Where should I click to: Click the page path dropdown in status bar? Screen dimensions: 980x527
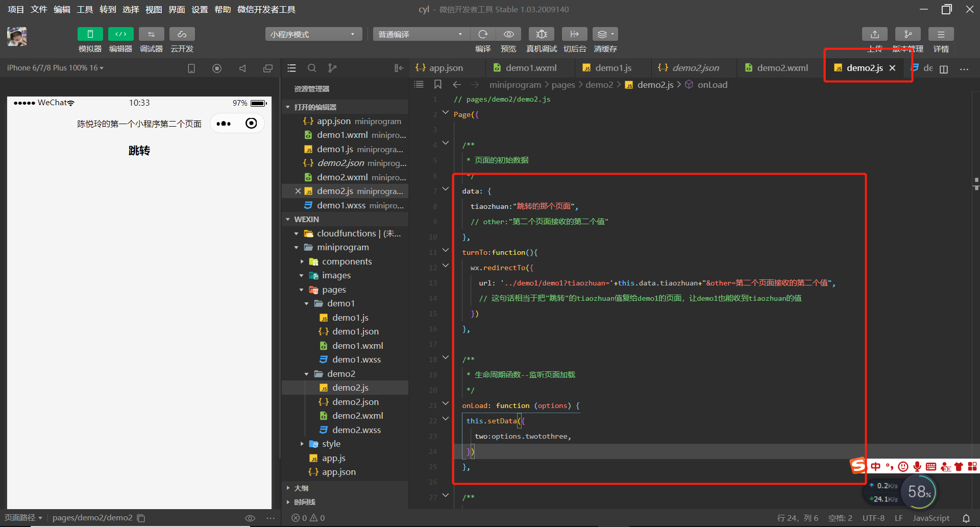(x=23, y=518)
